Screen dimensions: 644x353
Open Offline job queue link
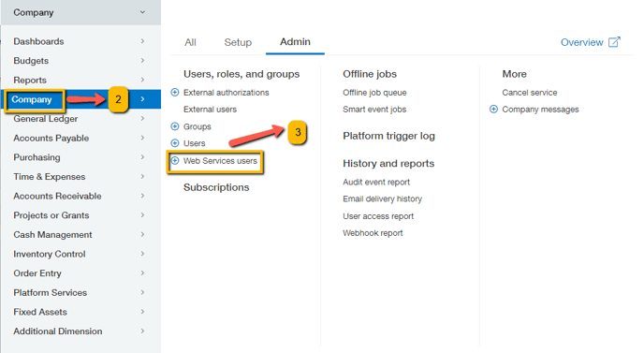click(x=374, y=93)
